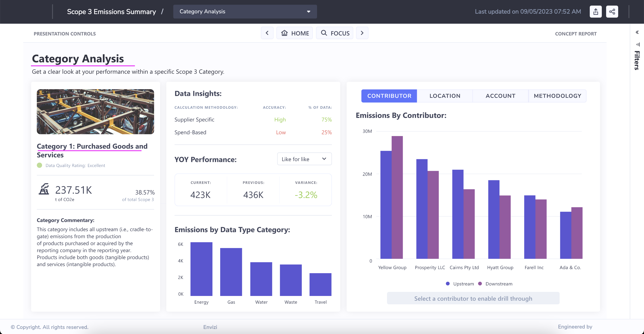Switch to the Location tab
The width and height of the screenshot is (644, 334).
tap(445, 96)
